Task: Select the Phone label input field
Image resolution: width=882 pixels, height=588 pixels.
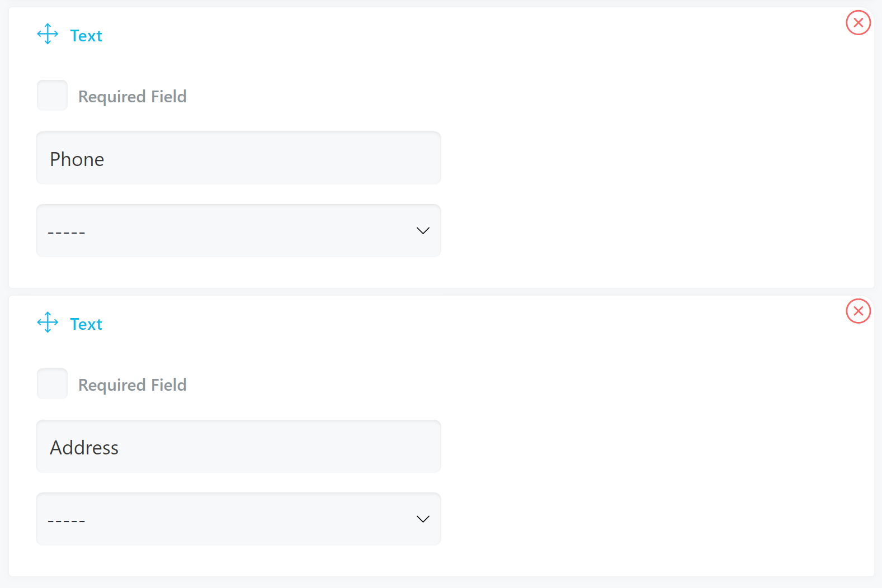Action: 238,158
